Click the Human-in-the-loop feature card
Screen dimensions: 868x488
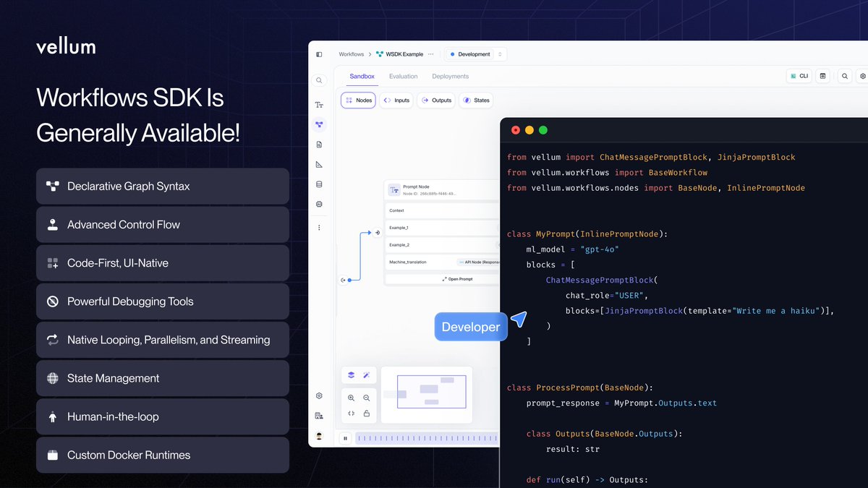point(163,416)
